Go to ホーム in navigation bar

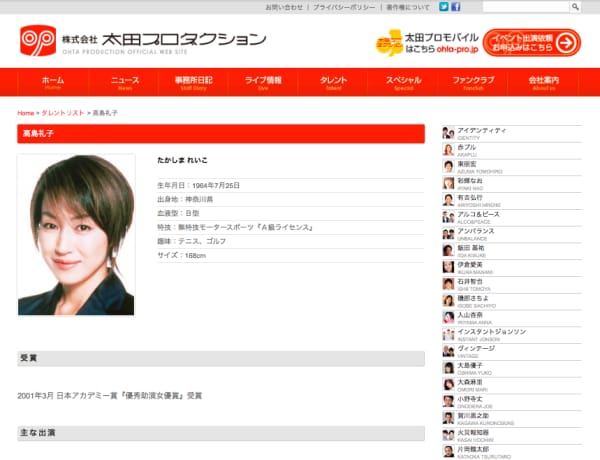(53, 82)
